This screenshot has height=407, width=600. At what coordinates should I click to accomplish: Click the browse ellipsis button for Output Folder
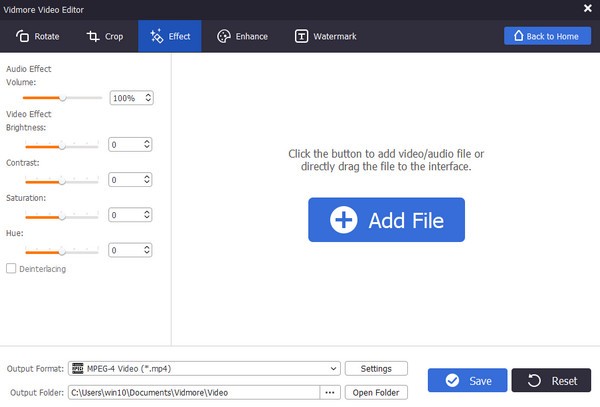330,392
